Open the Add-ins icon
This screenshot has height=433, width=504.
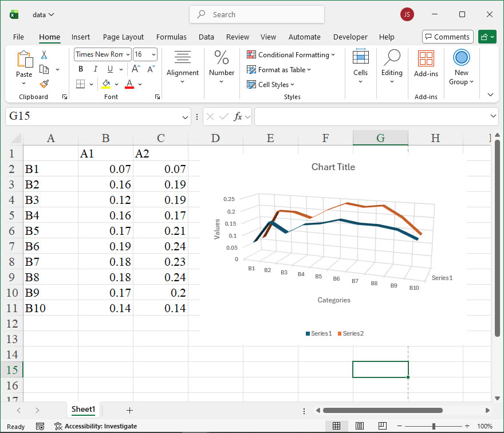tap(426, 59)
